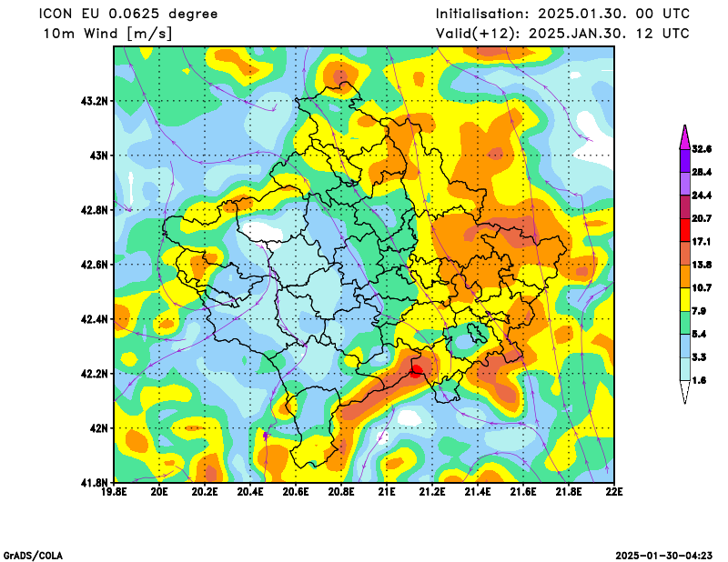Click the 28.4 legend value
728x562 pixels.
point(702,172)
